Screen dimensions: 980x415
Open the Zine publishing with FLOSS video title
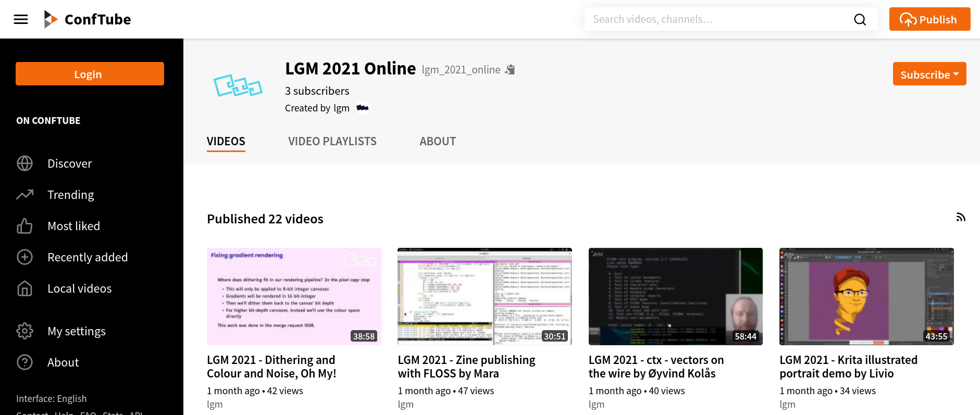click(466, 367)
